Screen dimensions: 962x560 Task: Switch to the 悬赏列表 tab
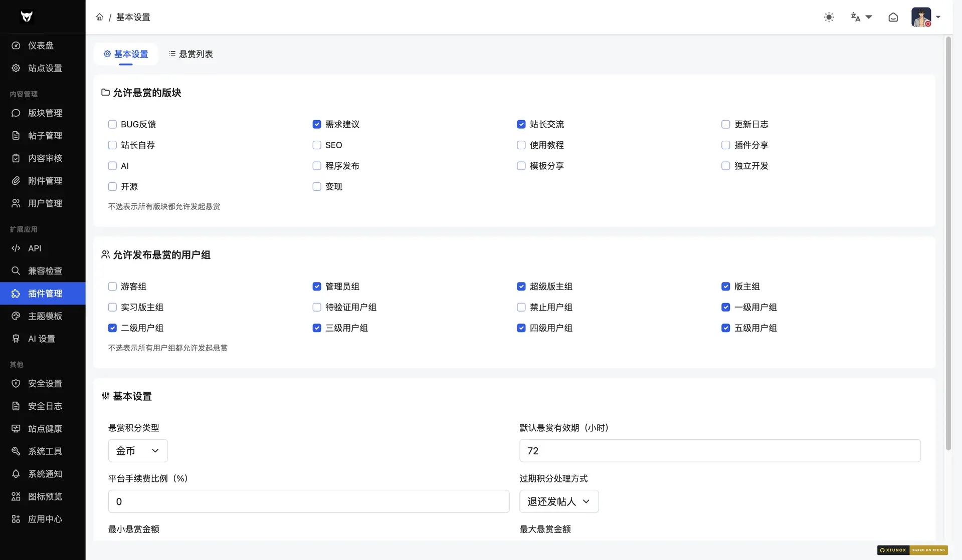[191, 54]
